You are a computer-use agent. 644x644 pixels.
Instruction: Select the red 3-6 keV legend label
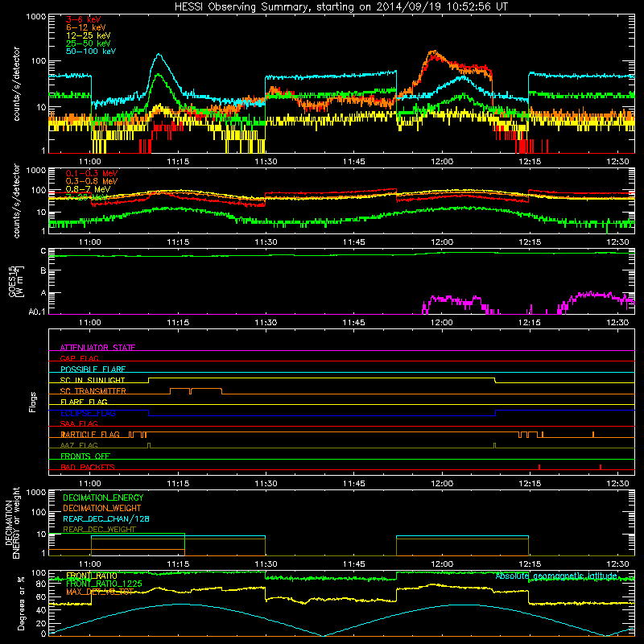point(84,19)
